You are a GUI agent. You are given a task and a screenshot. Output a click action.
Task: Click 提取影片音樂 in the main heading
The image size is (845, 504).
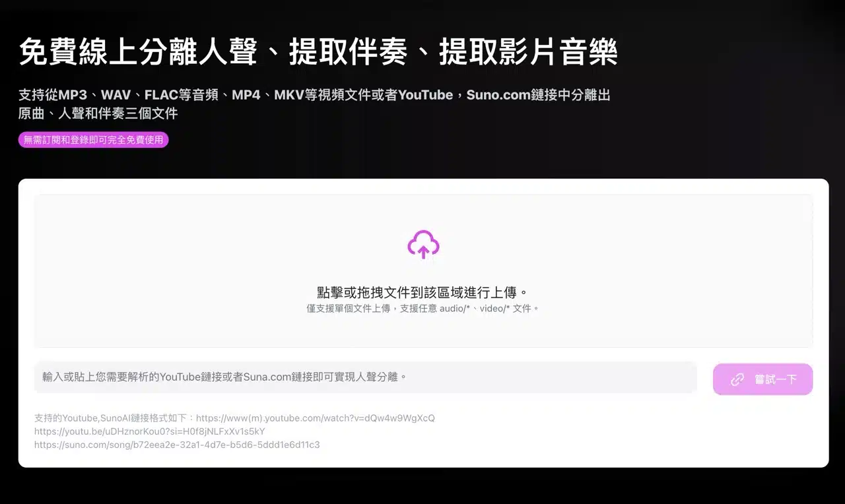pos(528,52)
